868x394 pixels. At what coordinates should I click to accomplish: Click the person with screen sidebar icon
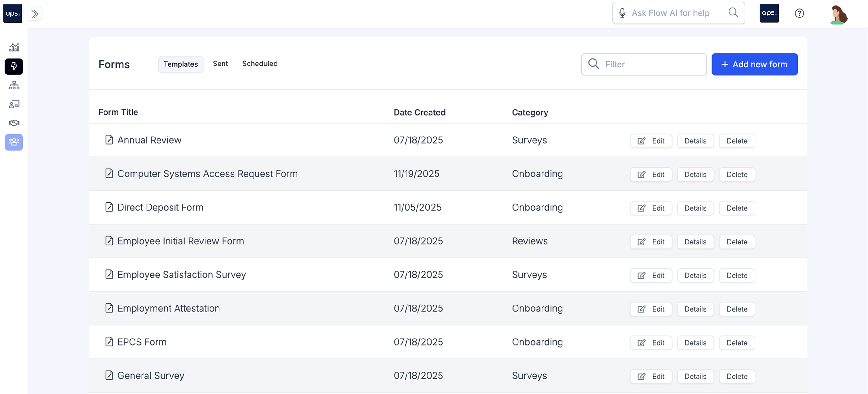coord(14,104)
